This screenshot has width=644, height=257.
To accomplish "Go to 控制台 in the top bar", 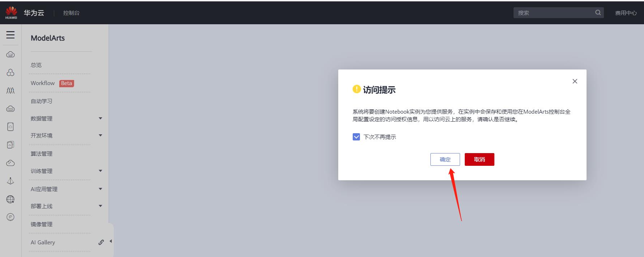I will tap(71, 13).
